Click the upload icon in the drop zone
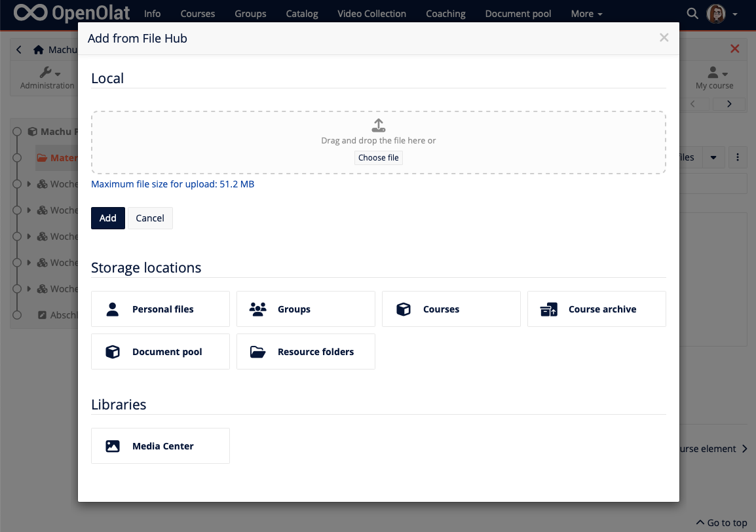Image resolution: width=756 pixels, height=532 pixels. coord(378,124)
